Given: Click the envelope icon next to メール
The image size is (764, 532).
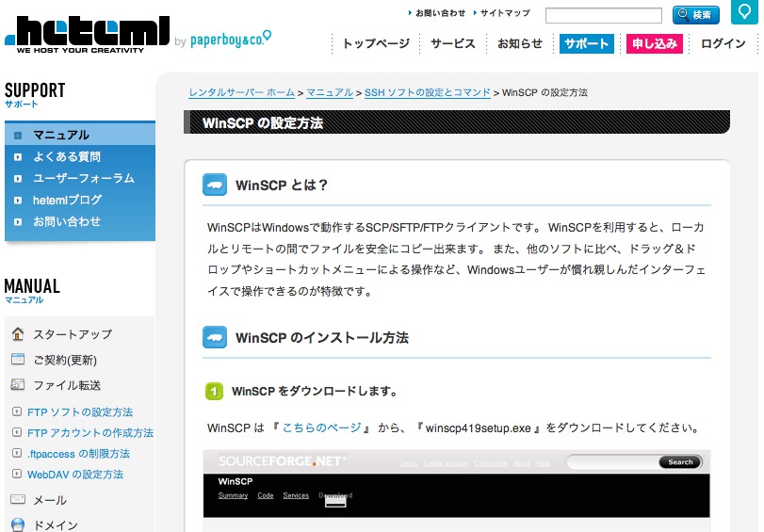Looking at the screenshot, I should click(18, 499).
